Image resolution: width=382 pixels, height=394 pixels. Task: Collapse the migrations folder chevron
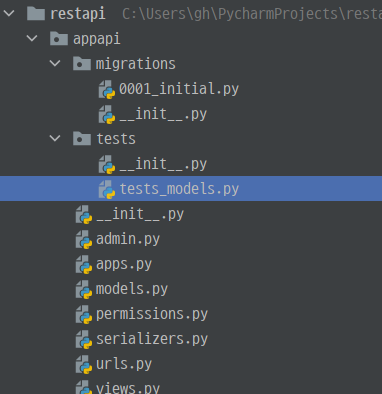click(x=55, y=63)
